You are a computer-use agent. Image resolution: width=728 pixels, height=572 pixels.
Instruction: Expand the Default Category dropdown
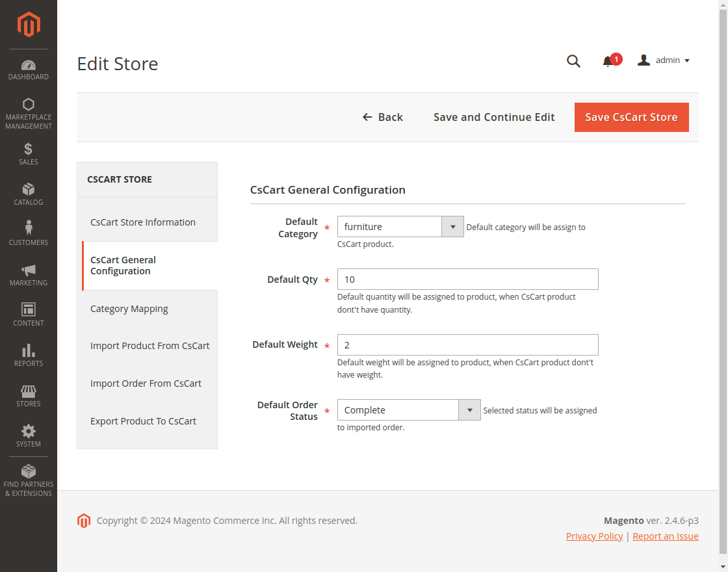452,227
